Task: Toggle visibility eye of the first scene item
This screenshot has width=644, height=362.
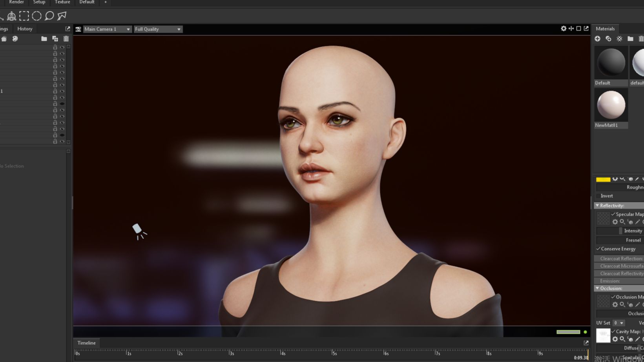Action: coord(62,47)
